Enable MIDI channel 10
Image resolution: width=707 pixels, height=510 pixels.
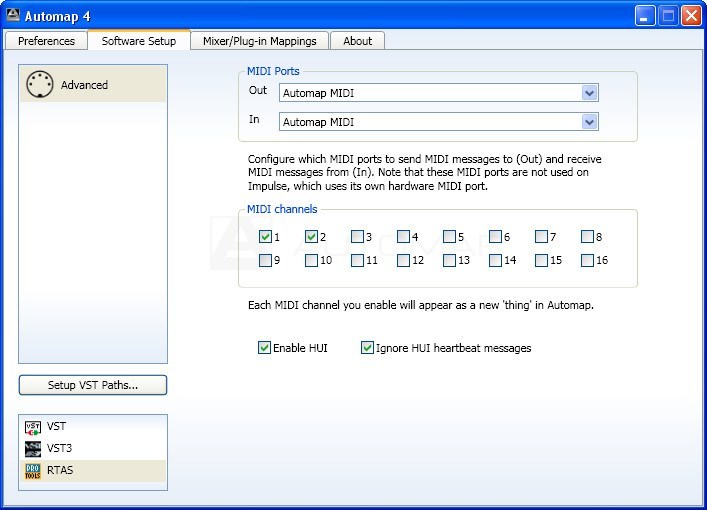coord(311,260)
